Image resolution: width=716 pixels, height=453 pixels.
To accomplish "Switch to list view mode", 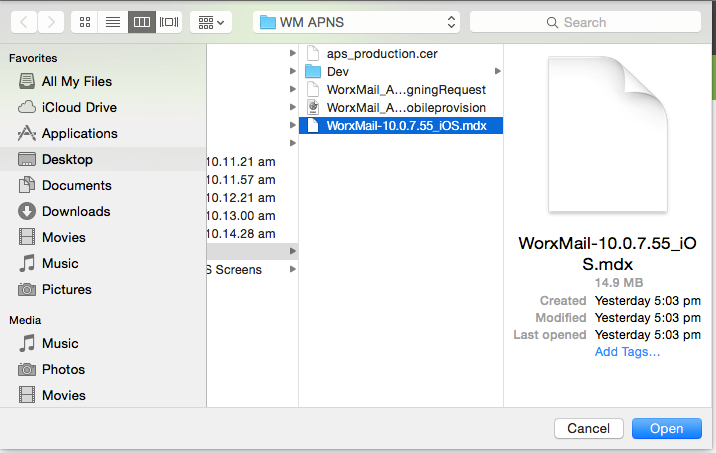I will pyautogui.click(x=112, y=21).
